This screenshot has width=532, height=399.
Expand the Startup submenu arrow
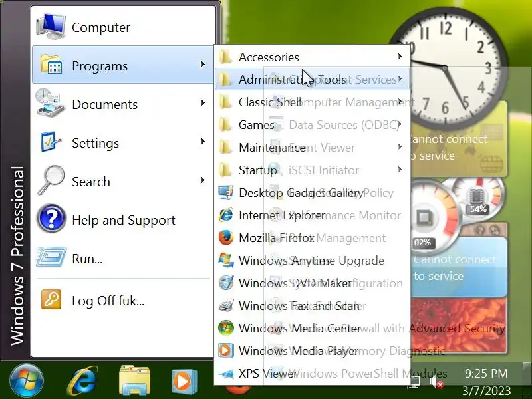[x=400, y=169]
